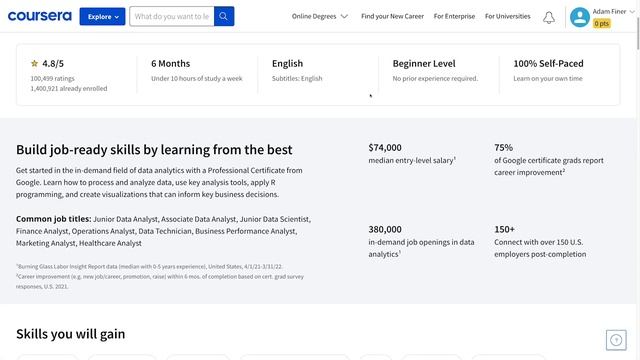
Task: Focus the course search input field
Action: point(172,16)
